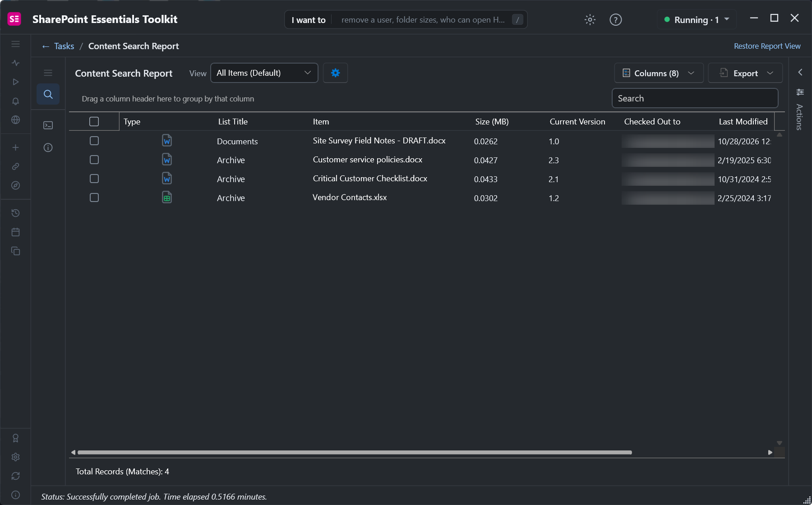812x505 pixels.
Task: Click the globe icon in sidebar
Action: click(x=15, y=120)
